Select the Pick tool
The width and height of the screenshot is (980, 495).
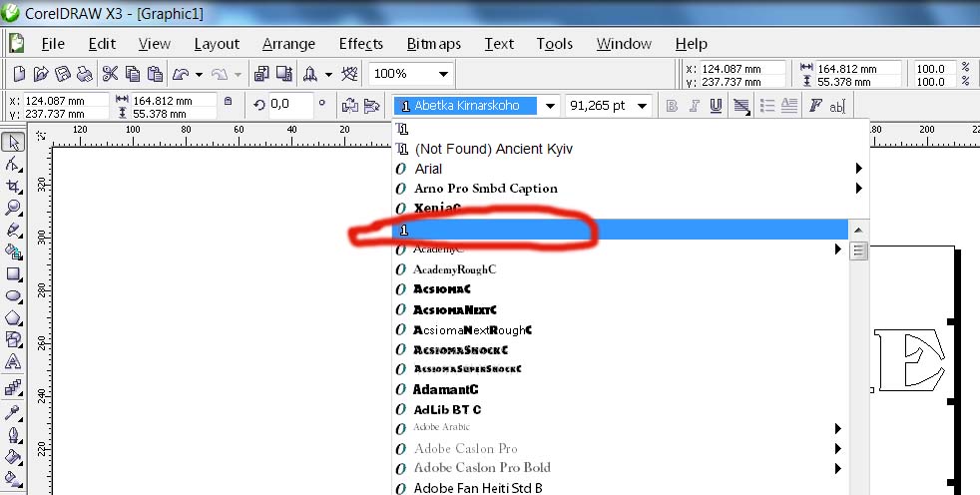pyautogui.click(x=13, y=143)
